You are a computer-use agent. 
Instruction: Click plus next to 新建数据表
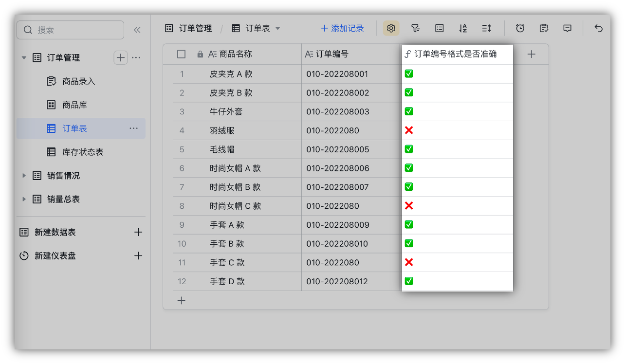coord(138,232)
